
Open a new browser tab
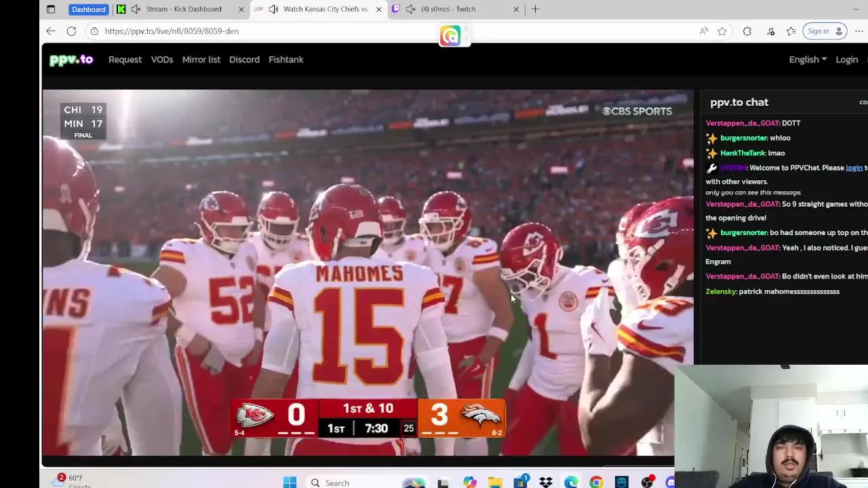[x=536, y=9]
